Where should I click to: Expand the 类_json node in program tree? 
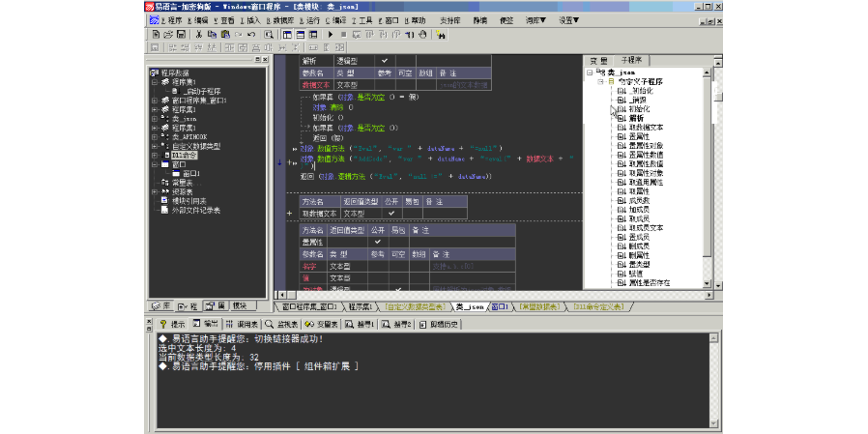(x=154, y=119)
